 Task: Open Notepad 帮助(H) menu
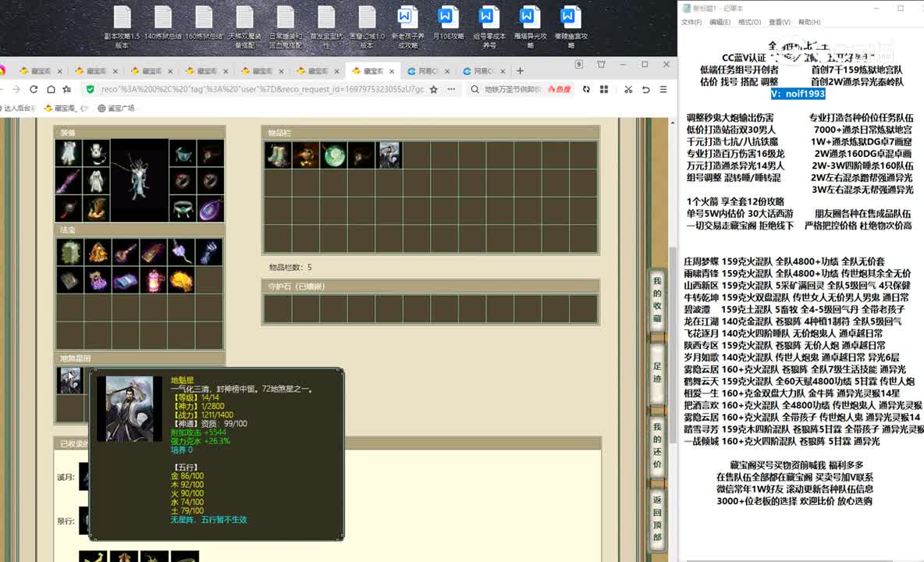[x=808, y=23]
